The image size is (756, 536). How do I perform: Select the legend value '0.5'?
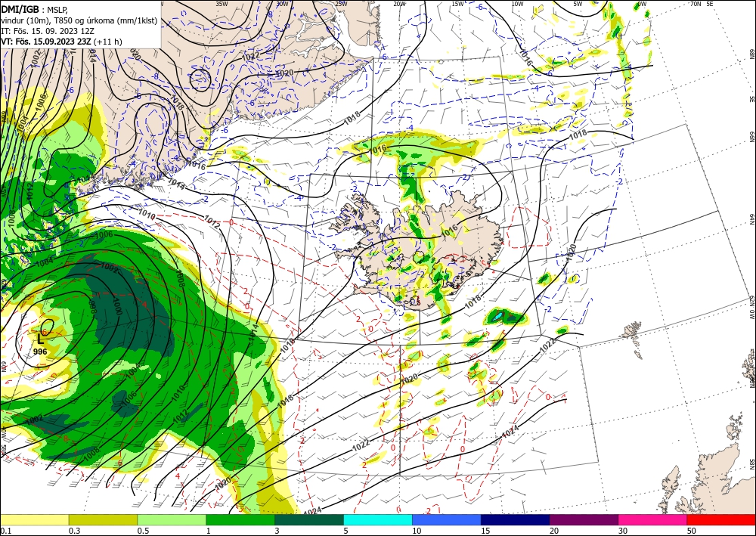click(143, 531)
